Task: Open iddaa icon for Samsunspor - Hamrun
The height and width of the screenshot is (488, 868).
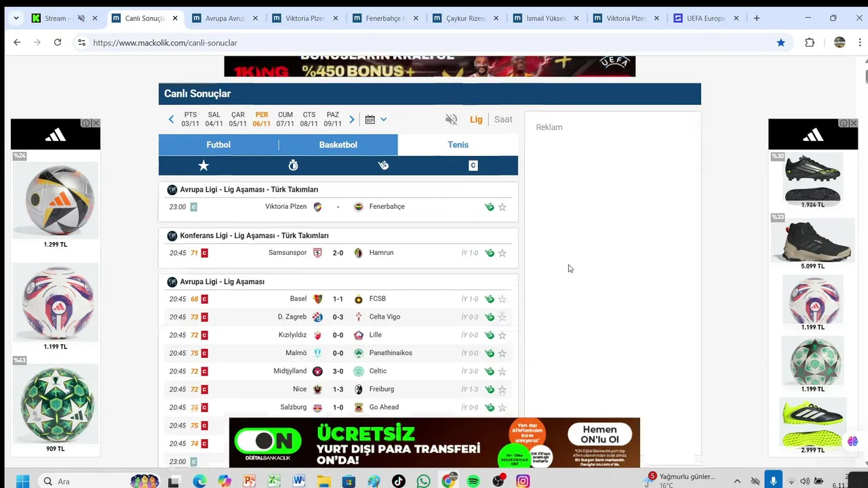Action: click(x=490, y=253)
